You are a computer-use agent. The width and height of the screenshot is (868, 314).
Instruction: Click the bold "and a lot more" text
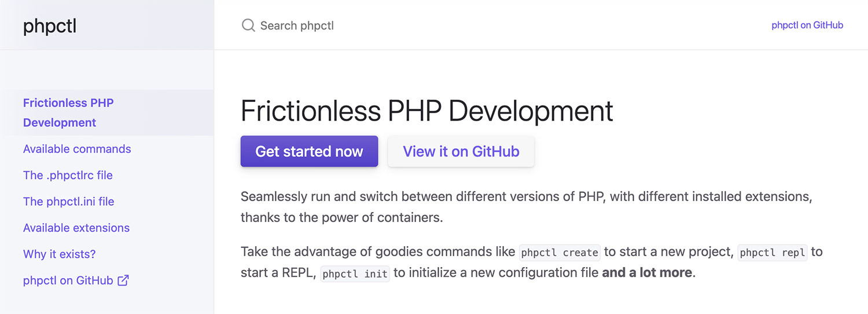click(x=646, y=272)
